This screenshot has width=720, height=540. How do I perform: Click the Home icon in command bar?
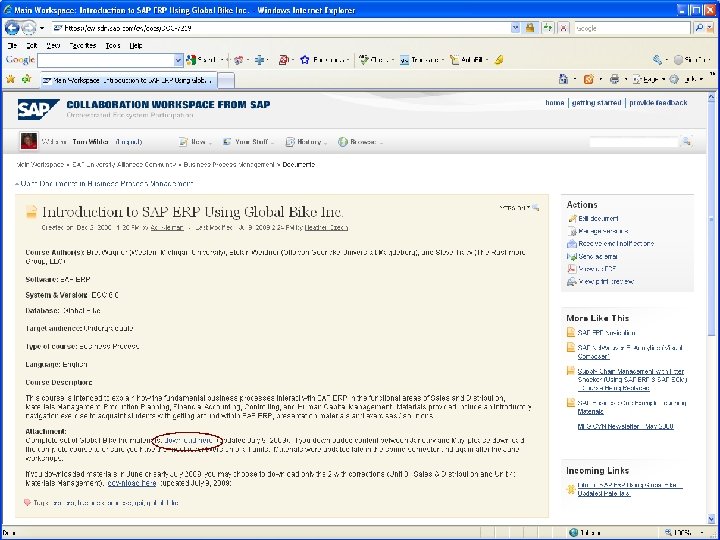(563, 79)
